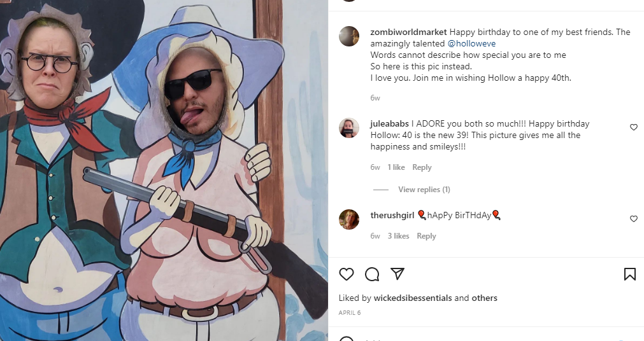Open therushgirl avatar thumbnail

(x=349, y=219)
